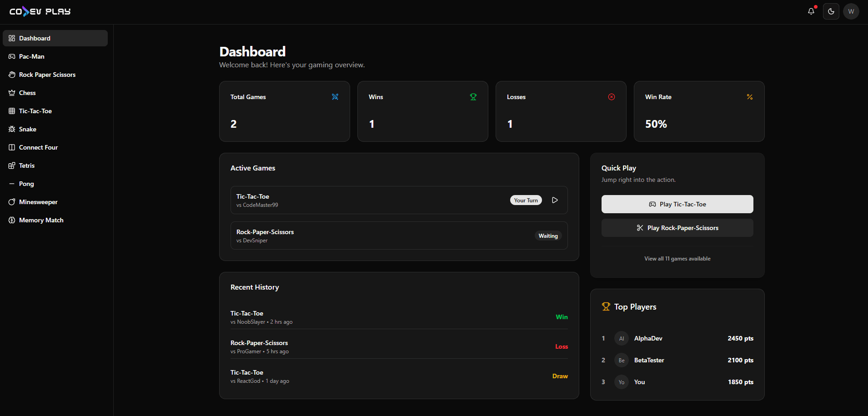Open Rock-Paper-Scissors vs DevSniper game
This screenshot has width=868, height=416.
[x=399, y=236]
